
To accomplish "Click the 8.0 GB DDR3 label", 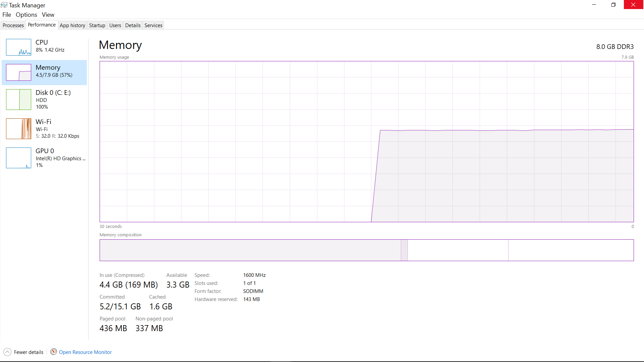I will pos(615,47).
